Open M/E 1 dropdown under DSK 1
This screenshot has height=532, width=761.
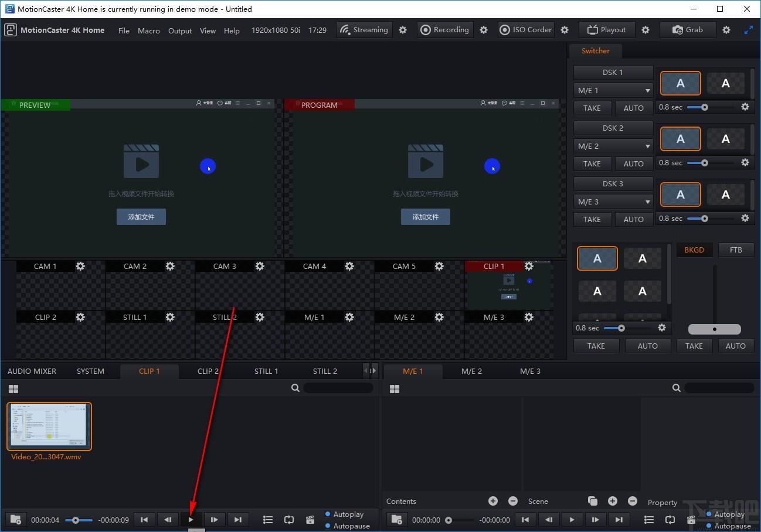613,91
